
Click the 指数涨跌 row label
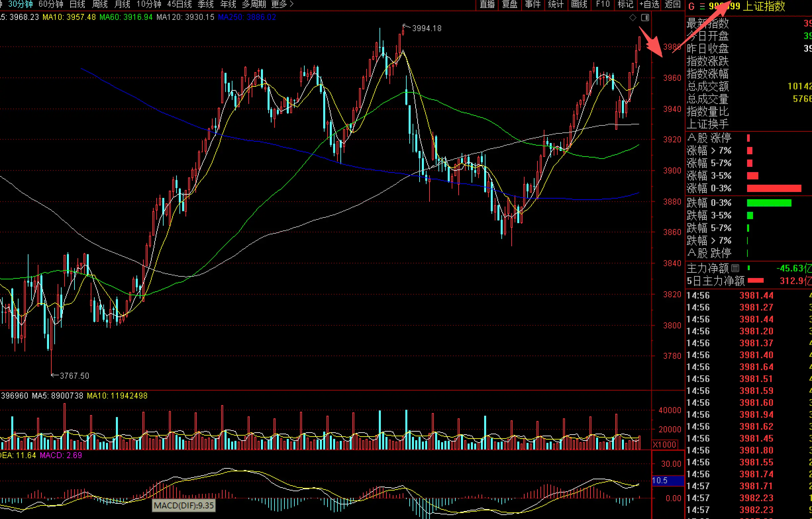(x=708, y=61)
